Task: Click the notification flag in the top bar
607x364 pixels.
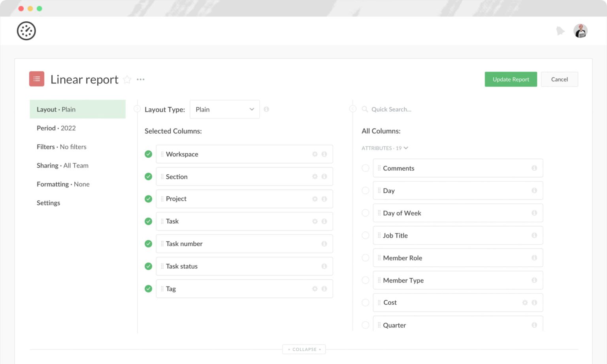Action: click(561, 30)
